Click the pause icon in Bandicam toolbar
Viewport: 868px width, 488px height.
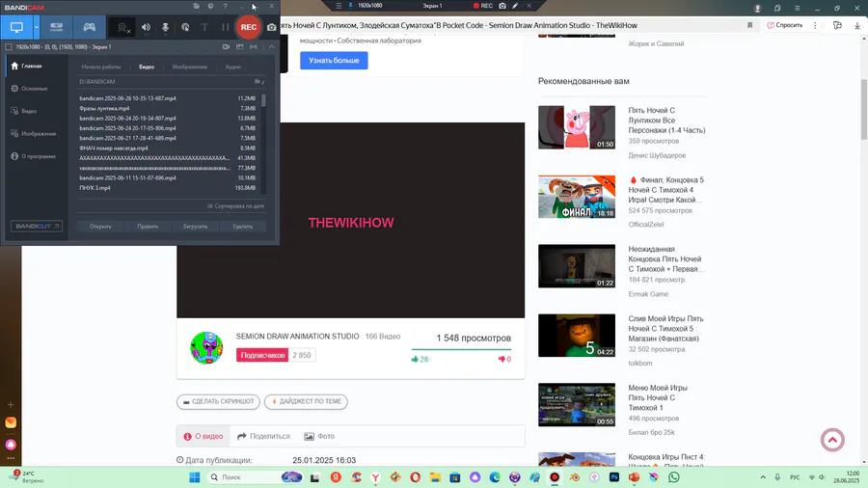pos(225,27)
